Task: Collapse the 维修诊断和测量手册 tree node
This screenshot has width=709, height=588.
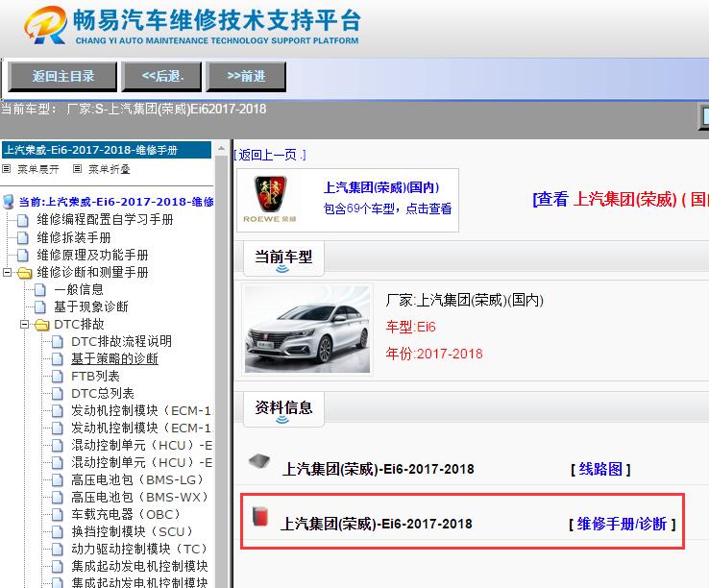Action: (7, 272)
